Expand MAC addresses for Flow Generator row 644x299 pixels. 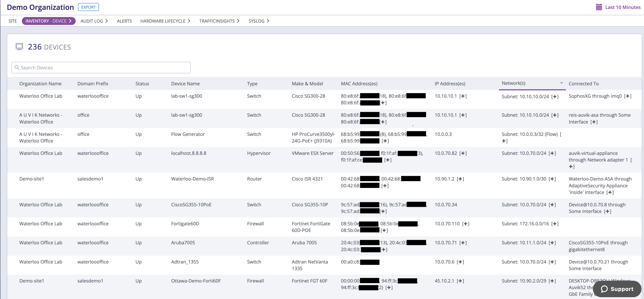click(385, 141)
